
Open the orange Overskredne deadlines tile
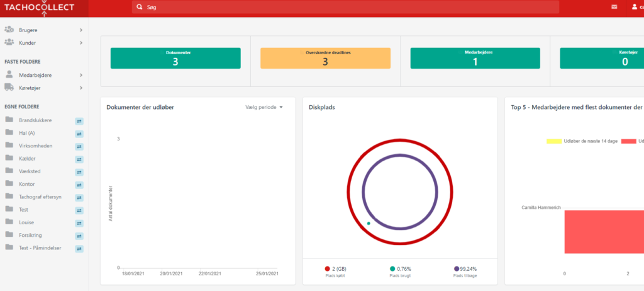pos(325,58)
